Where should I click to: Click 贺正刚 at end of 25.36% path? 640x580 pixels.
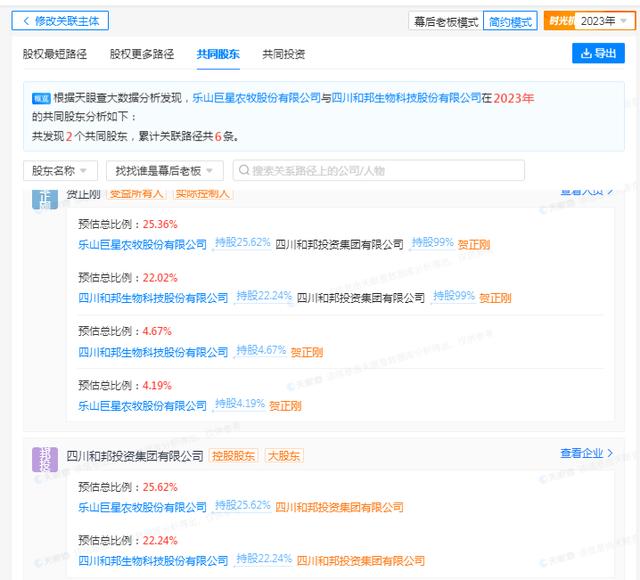(474, 244)
